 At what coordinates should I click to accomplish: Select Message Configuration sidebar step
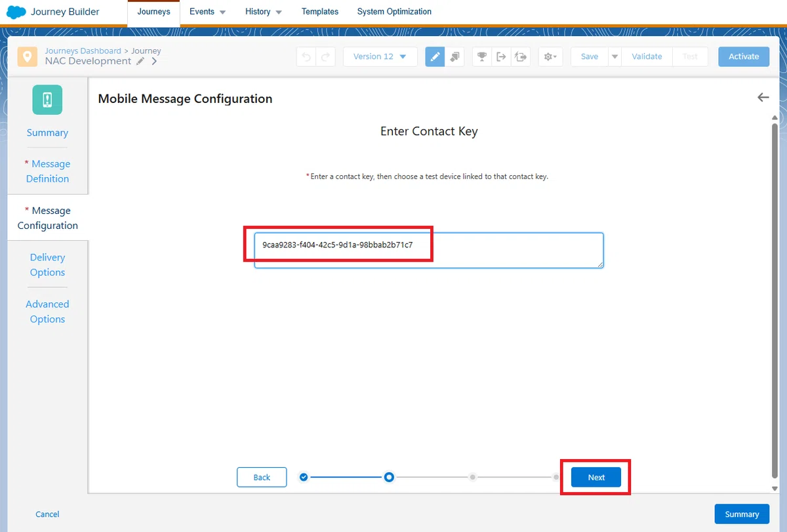[47, 218]
